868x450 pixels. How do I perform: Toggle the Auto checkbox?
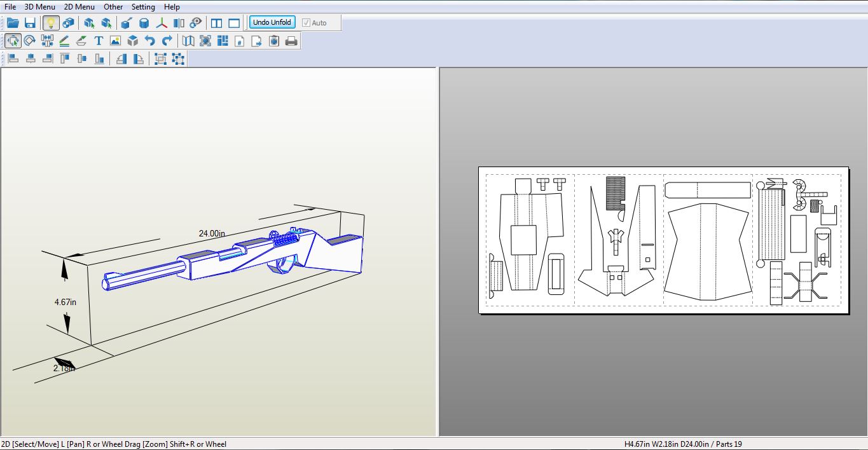click(307, 23)
